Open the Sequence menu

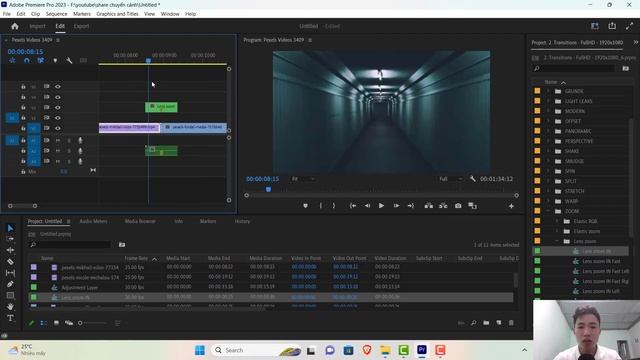coord(56,14)
